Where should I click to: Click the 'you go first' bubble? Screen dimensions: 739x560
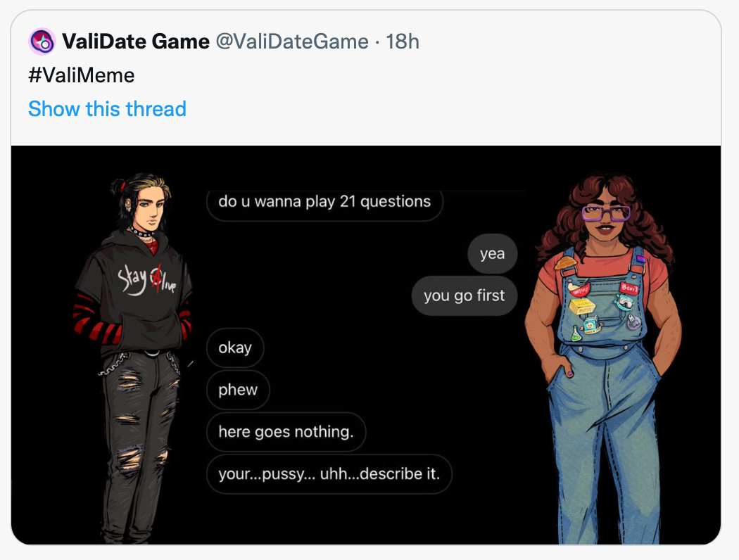pyautogui.click(x=465, y=295)
